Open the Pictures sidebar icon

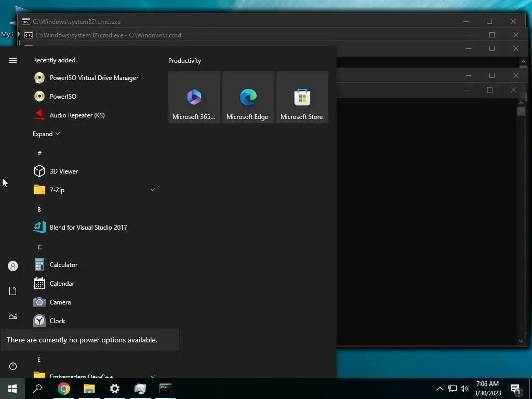click(13, 316)
